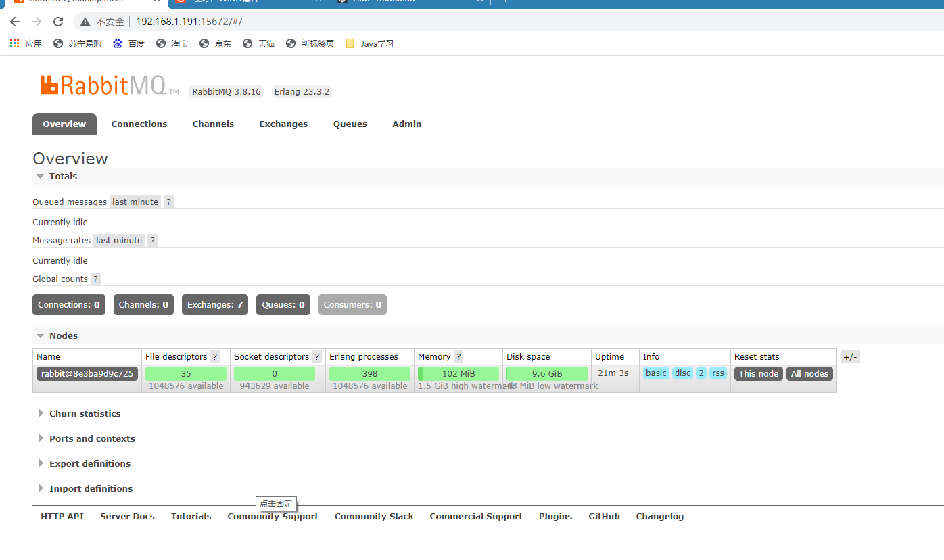Expand Export definitions section
This screenshot has width=944, height=560.
(x=85, y=463)
